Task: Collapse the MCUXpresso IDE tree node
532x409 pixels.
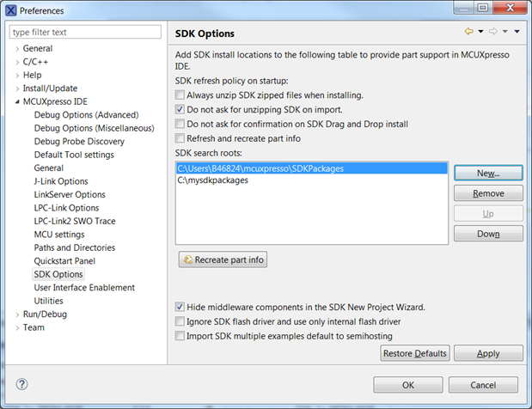Action: tap(17, 101)
